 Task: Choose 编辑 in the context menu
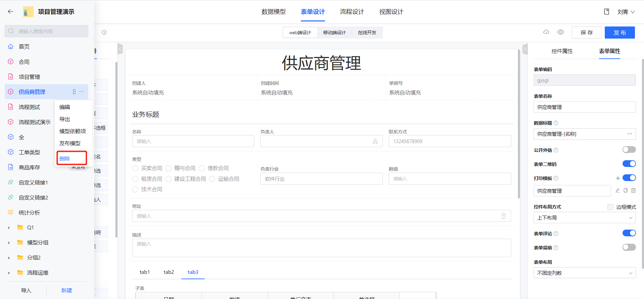pos(65,107)
